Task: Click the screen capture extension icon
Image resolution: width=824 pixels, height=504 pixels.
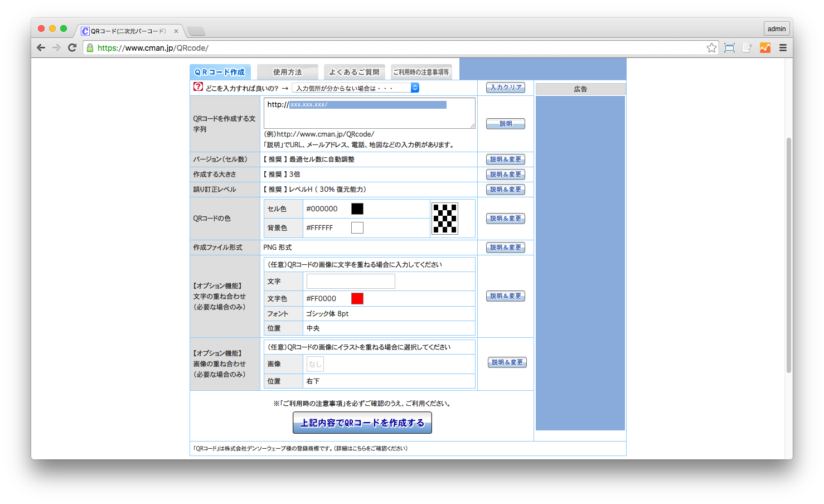Action: [x=729, y=48]
